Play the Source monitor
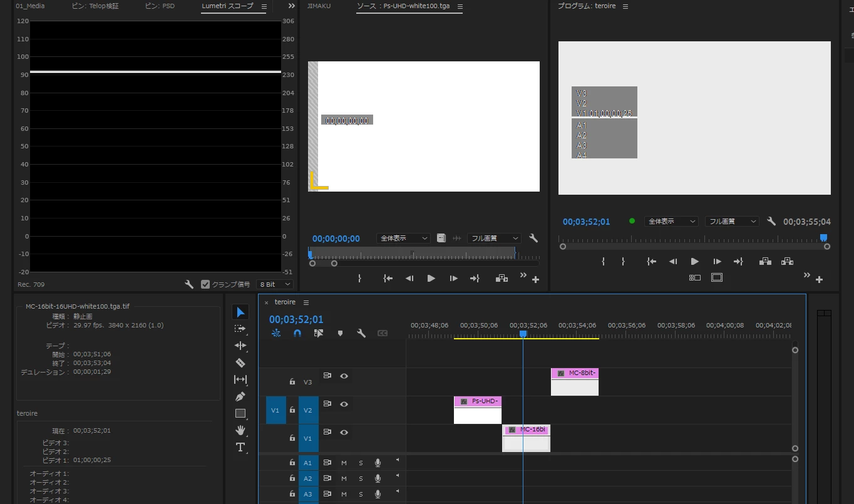This screenshot has height=504, width=854. pos(431,279)
